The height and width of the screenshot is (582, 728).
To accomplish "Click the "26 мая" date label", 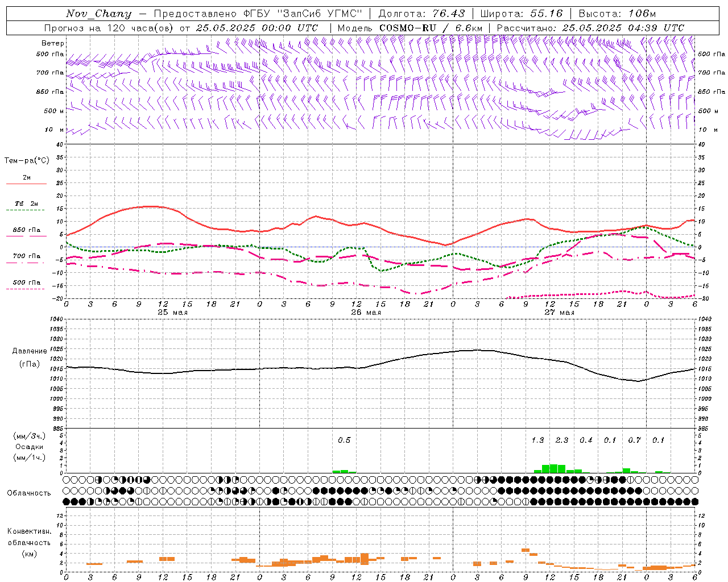I will tap(366, 313).
